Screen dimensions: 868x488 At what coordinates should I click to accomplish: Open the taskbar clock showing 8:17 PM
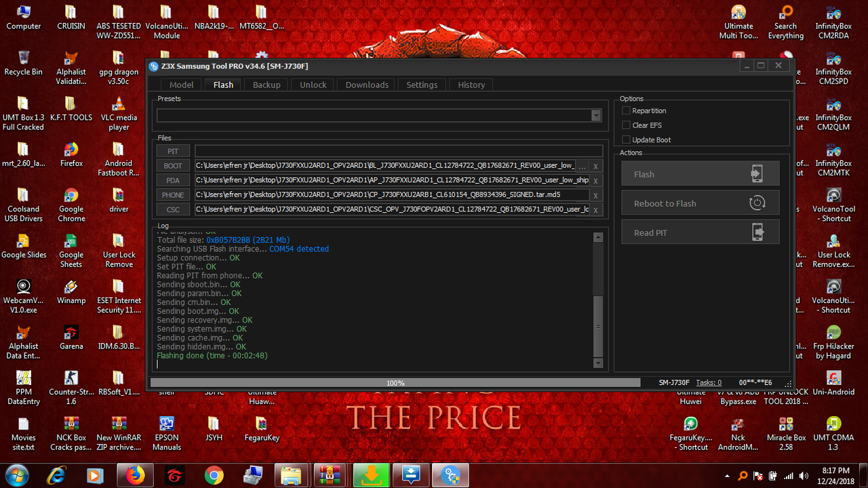pyautogui.click(x=835, y=475)
